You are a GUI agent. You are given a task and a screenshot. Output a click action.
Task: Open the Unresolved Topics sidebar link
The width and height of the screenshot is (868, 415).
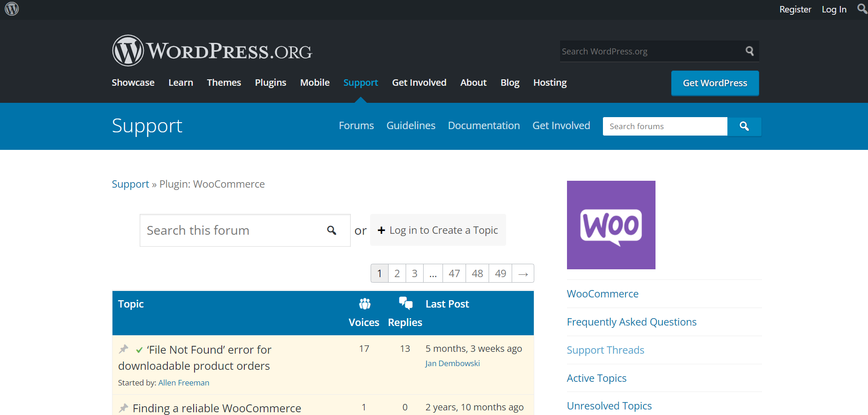point(609,406)
